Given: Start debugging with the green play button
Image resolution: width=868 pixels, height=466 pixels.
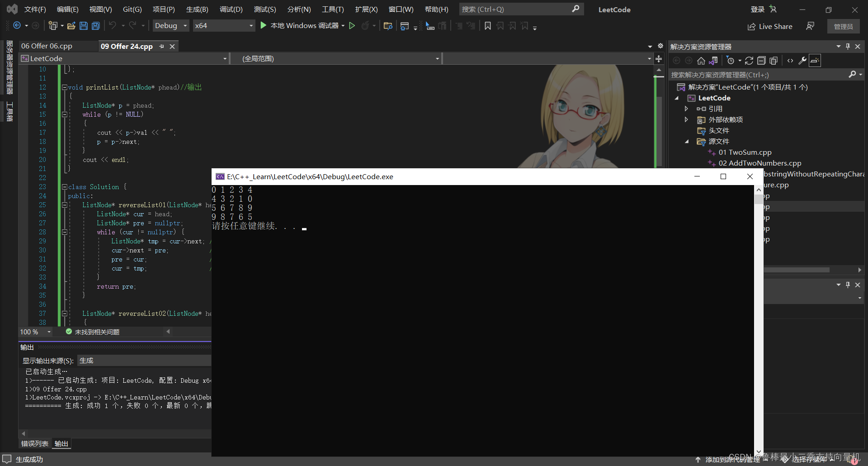Looking at the screenshot, I should click(x=264, y=26).
